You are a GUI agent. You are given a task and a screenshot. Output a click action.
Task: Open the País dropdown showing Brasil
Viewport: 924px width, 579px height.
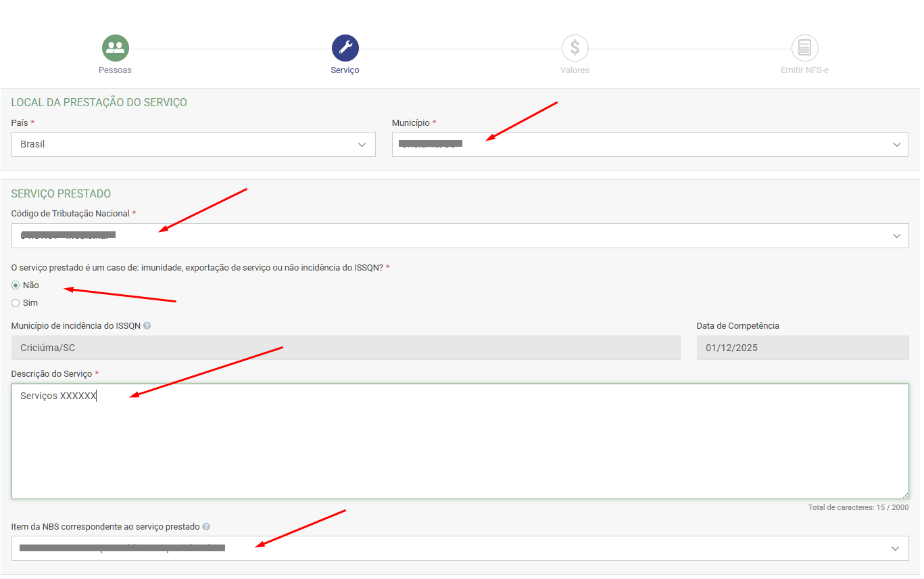[x=193, y=144]
